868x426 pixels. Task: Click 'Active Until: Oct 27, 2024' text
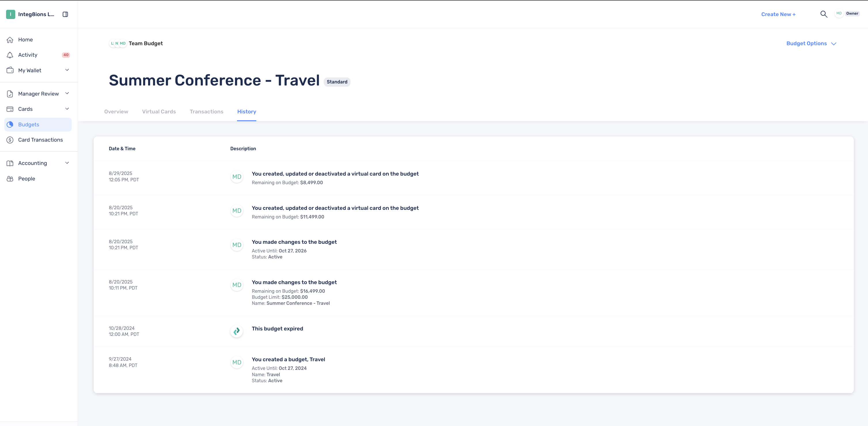tap(279, 368)
